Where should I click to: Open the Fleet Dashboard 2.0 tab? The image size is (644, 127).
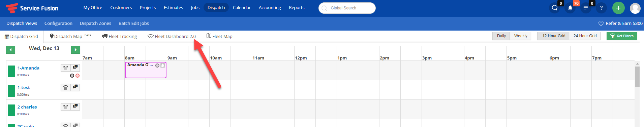172,36
